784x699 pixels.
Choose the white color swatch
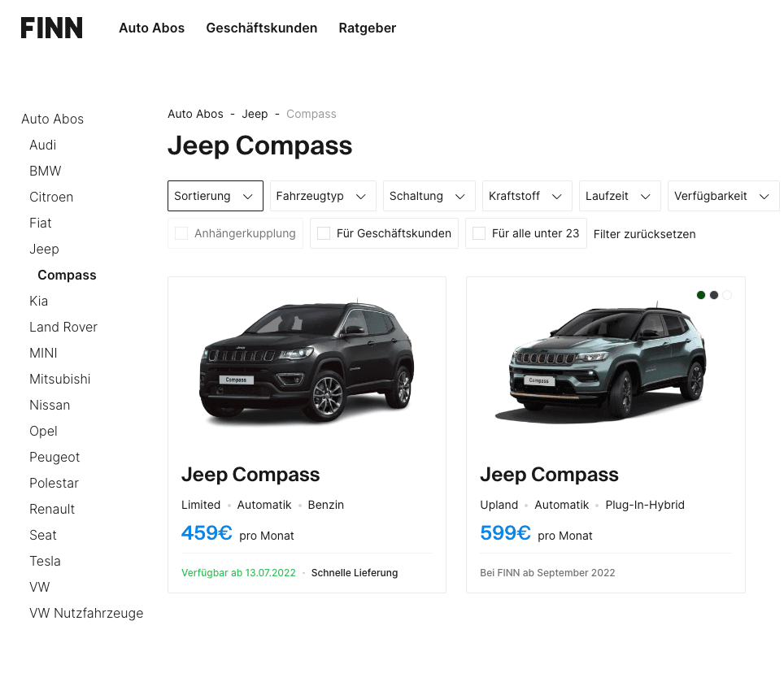(727, 295)
